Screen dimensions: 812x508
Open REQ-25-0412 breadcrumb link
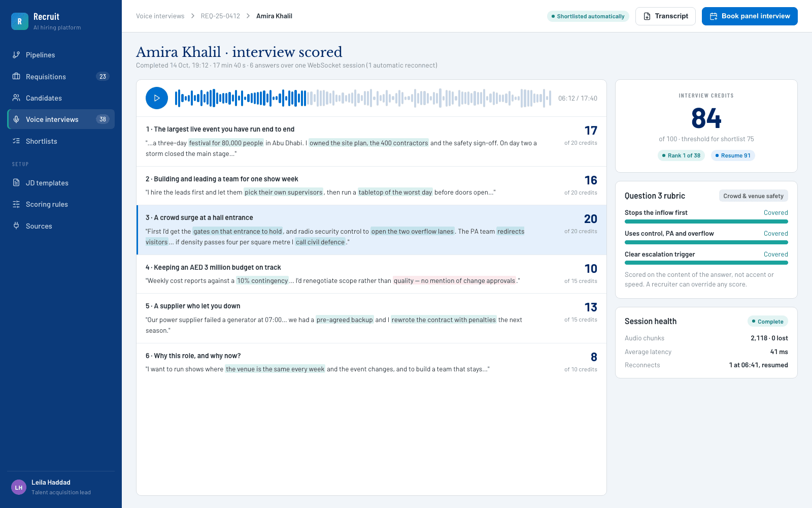coord(220,16)
